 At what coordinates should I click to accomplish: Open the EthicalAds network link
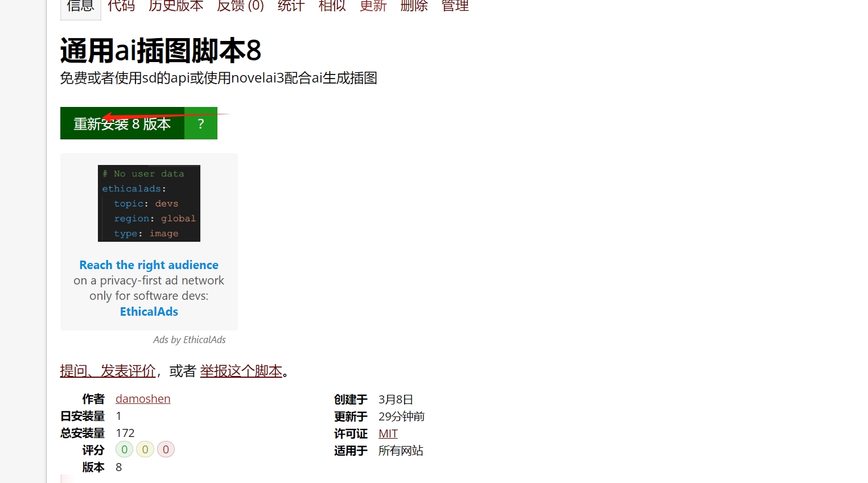pyautogui.click(x=149, y=311)
